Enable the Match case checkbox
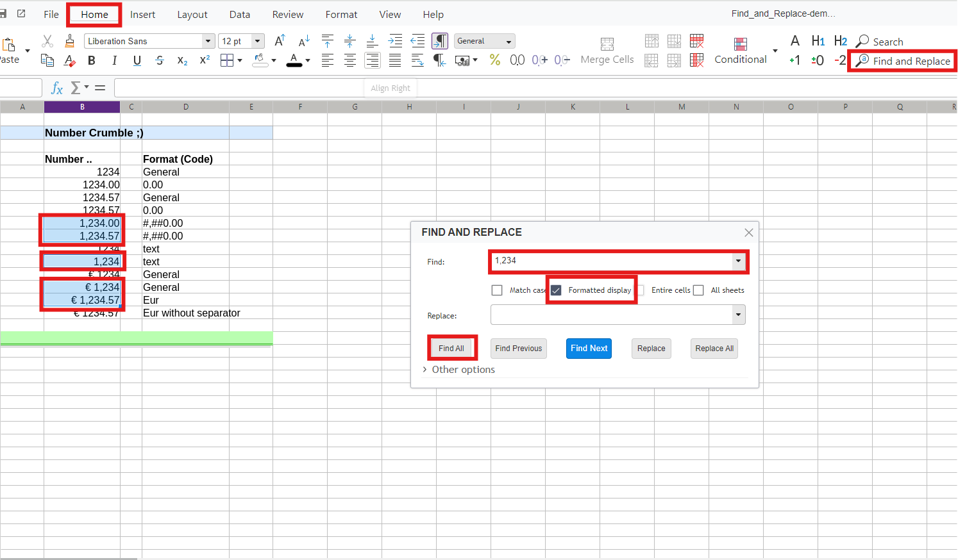 coord(497,290)
